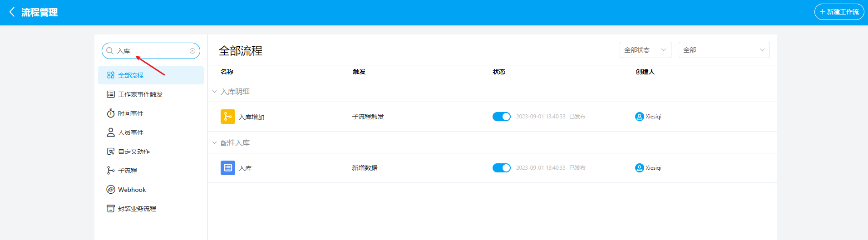Open 时间事件 category

click(151, 113)
